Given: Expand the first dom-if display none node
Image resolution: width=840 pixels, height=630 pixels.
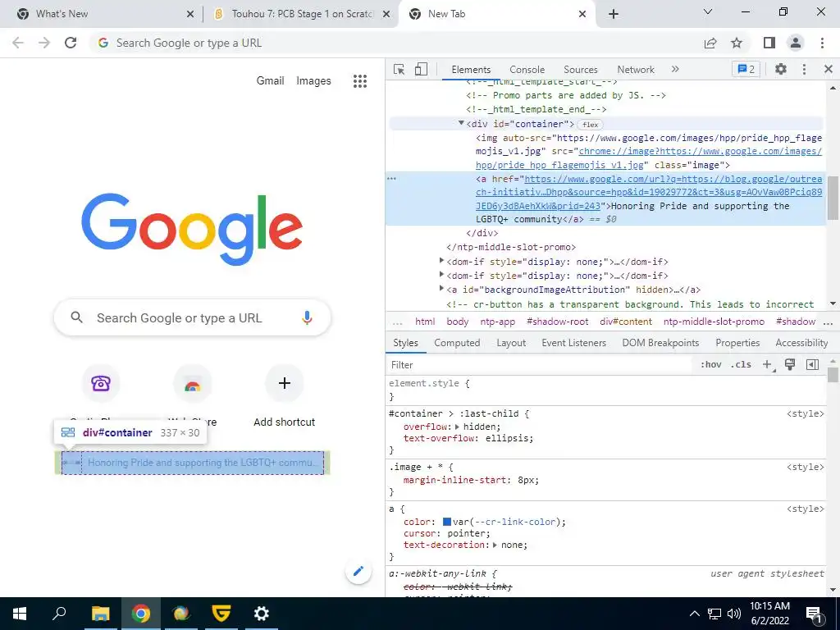Looking at the screenshot, I should 441,261.
